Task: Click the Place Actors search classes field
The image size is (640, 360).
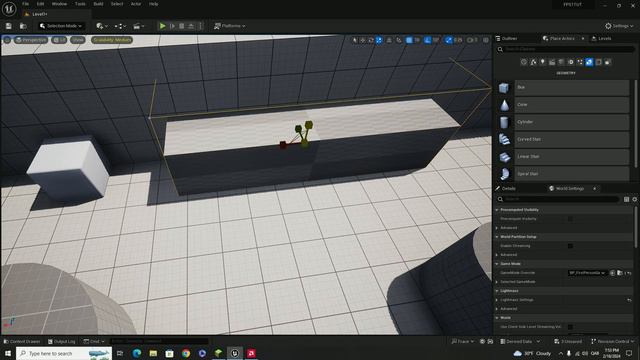Action: [565, 49]
